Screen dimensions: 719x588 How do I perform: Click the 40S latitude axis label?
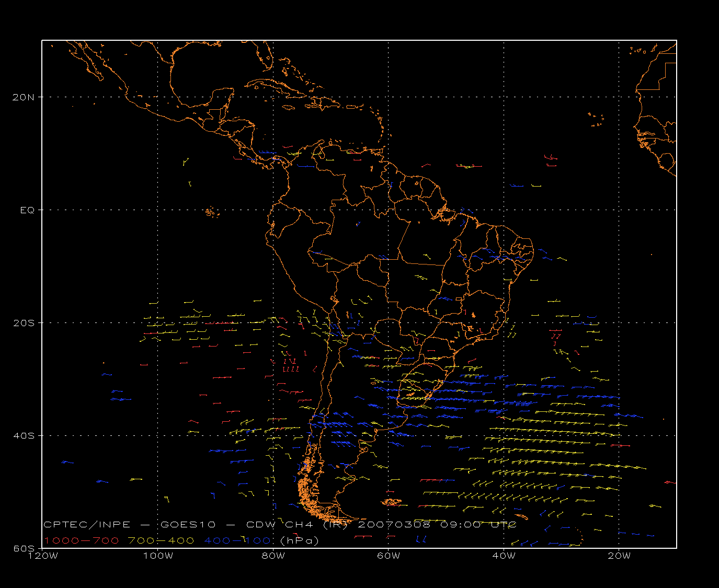[x=23, y=436]
